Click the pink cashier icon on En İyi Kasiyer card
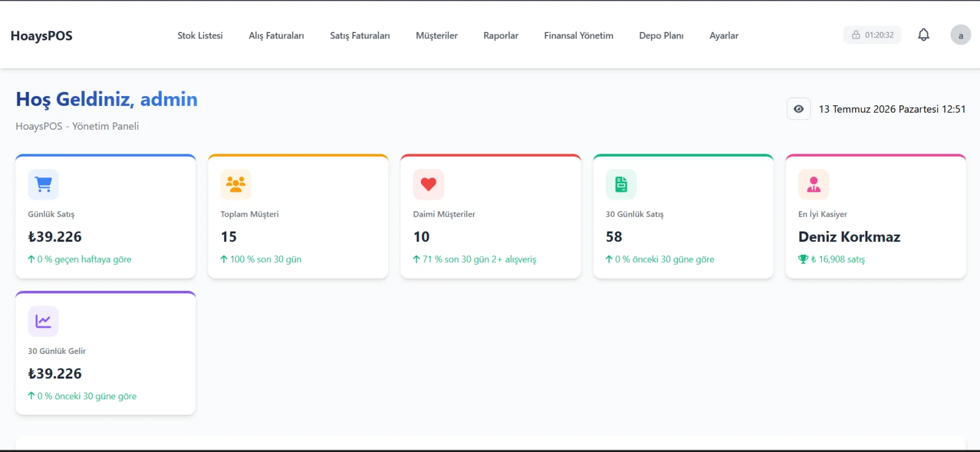 pyautogui.click(x=813, y=184)
